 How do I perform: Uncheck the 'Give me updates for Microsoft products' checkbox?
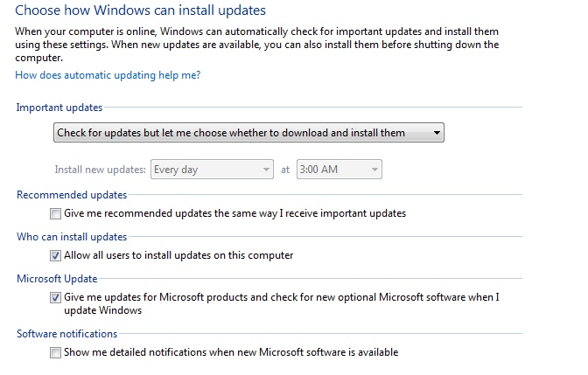click(x=55, y=298)
